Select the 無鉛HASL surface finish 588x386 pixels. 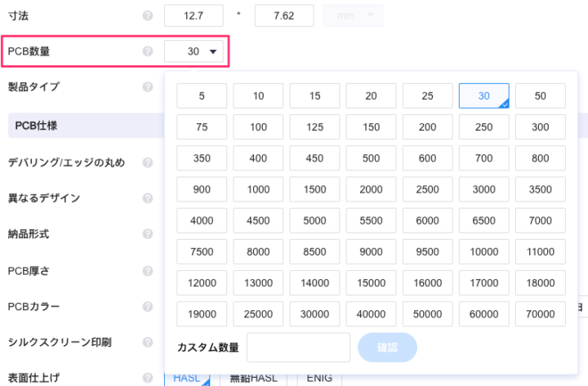pos(253,379)
